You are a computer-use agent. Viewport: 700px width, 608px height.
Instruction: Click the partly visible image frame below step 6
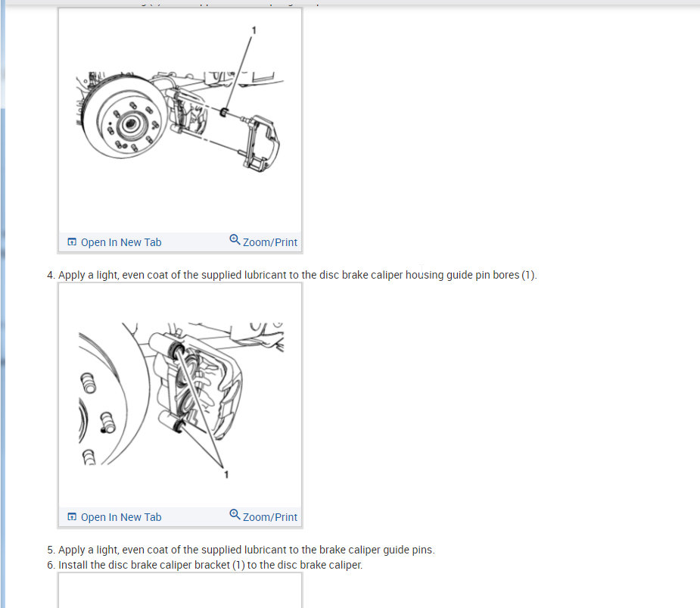(x=180, y=590)
